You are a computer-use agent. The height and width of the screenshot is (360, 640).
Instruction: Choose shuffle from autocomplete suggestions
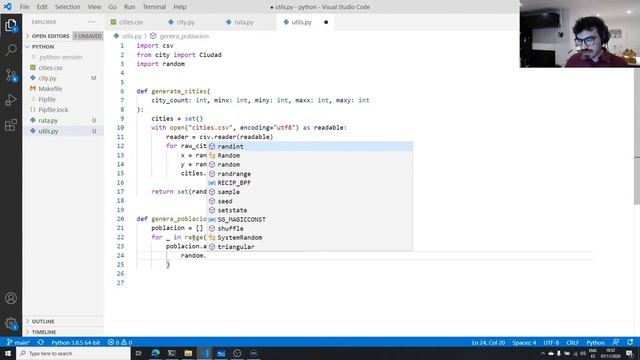tap(310, 229)
